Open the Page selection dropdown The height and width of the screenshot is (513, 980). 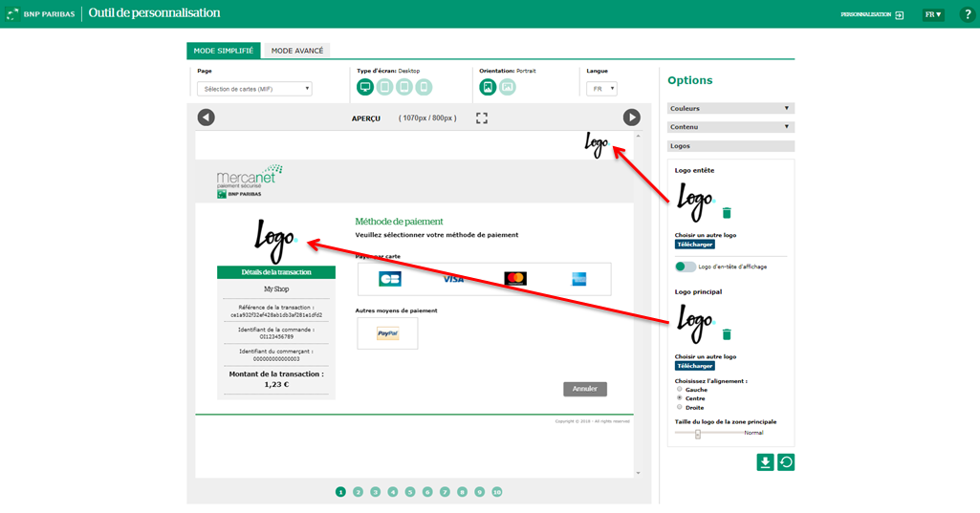tap(254, 89)
